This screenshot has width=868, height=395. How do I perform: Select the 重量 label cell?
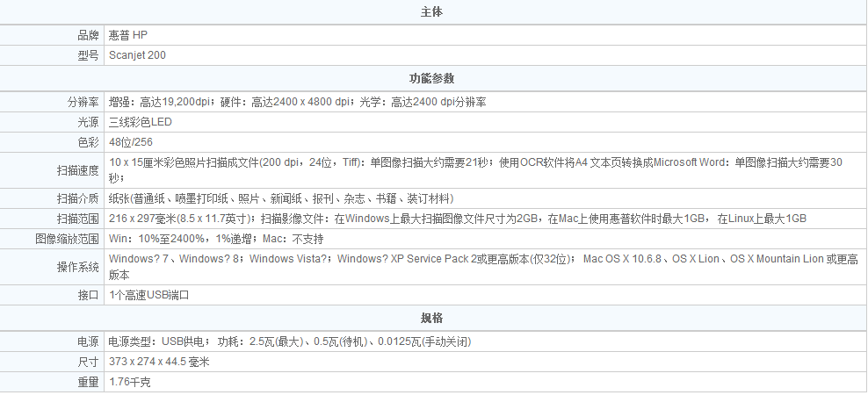tap(52, 381)
